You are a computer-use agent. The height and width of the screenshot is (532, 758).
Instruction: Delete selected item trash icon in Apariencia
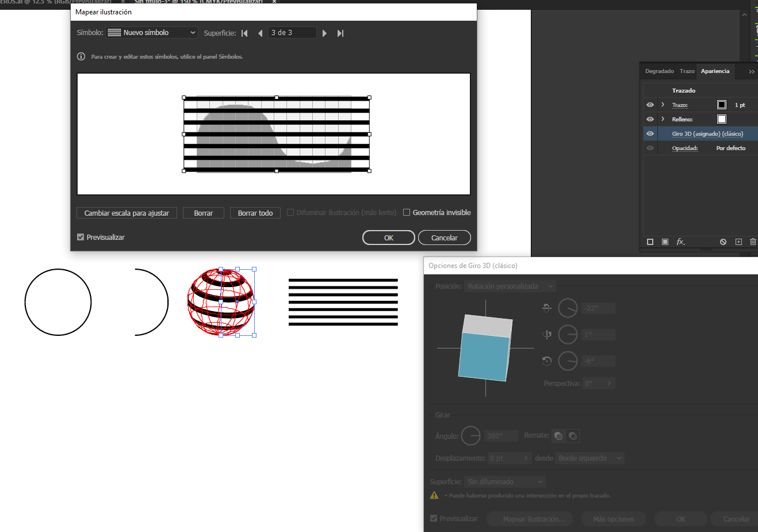tap(753, 242)
